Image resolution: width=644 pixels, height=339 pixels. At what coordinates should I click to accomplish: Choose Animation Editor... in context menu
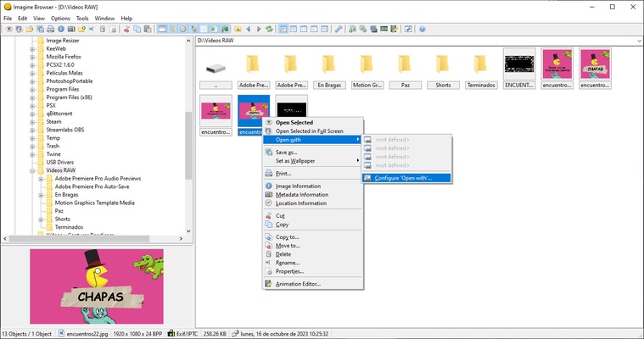(x=313, y=284)
